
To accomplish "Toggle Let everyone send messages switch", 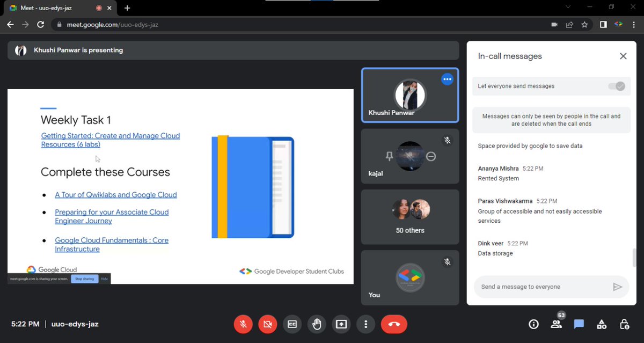I will (x=616, y=86).
